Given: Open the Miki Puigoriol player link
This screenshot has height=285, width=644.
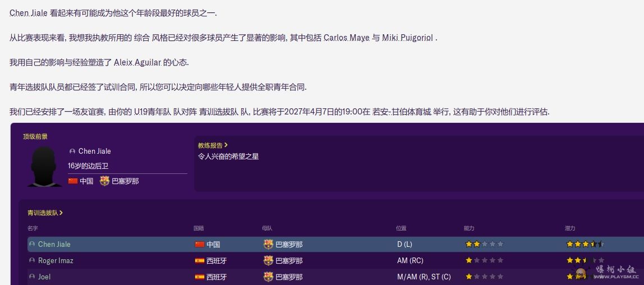Looking at the screenshot, I should [407, 38].
